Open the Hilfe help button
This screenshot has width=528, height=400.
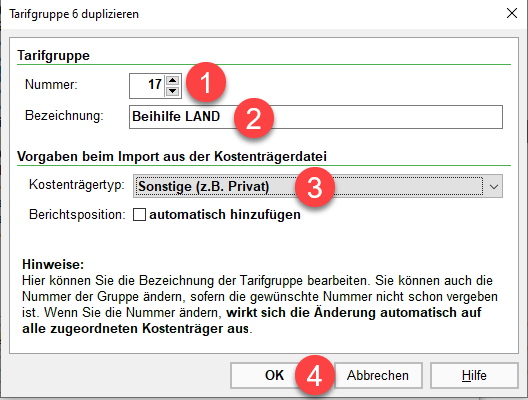[x=474, y=375]
